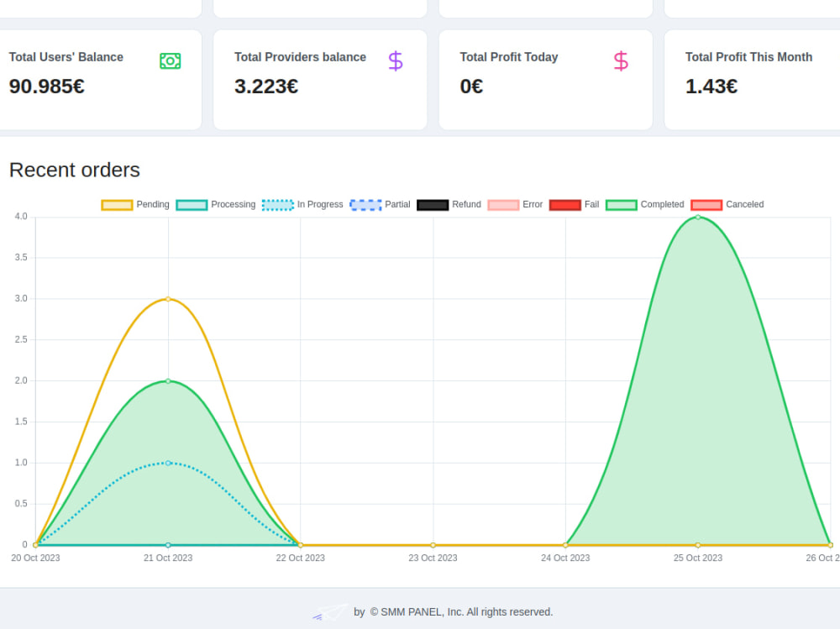
Task: Click the SMM PANEL copyright text in footer
Action: click(461, 612)
